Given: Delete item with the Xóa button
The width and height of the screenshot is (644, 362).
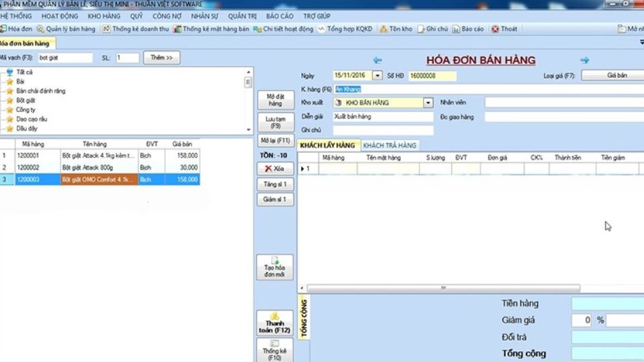Looking at the screenshot, I should pos(275,168).
